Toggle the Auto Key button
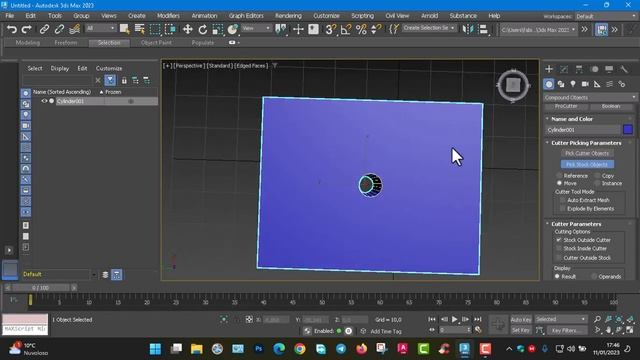Viewport: 640px width, 360px height. 521,320
